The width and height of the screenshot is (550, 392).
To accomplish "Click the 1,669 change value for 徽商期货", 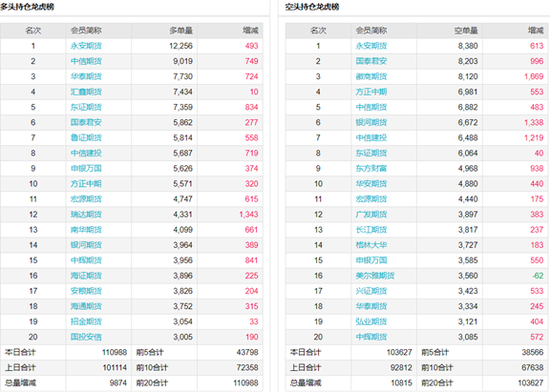I will 534,76.
